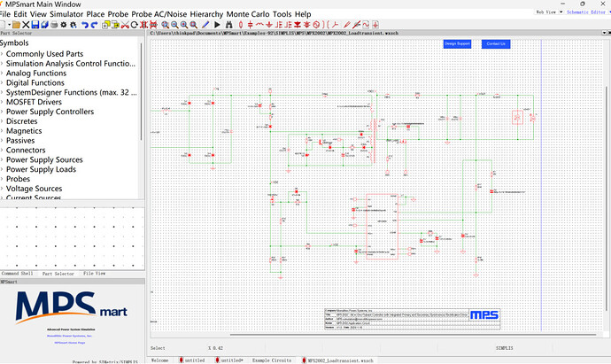Click the Save schematic disk icon
The height and width of the screenshot is (364, 611).
point(34,25)
